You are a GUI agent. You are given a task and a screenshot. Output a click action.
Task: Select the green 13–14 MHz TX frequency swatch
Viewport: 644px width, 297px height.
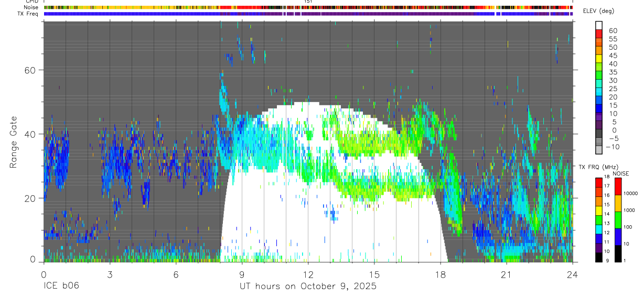point(599,219)
